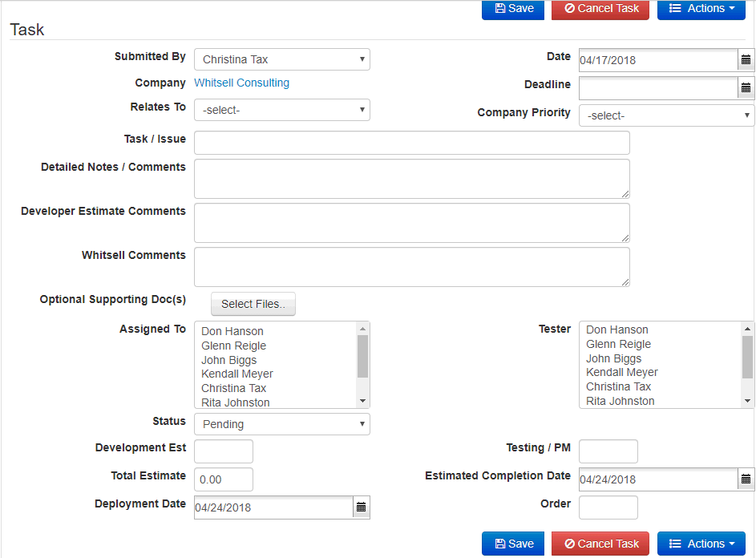Expand the Submitted By dropdown
This screenshot has height=558, width=756.
pyautogui.click(x=281, y=59)
